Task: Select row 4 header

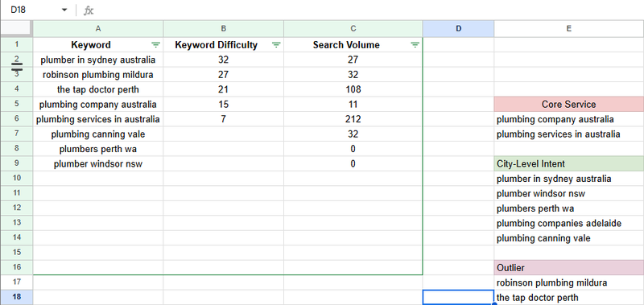Action: 16,89
